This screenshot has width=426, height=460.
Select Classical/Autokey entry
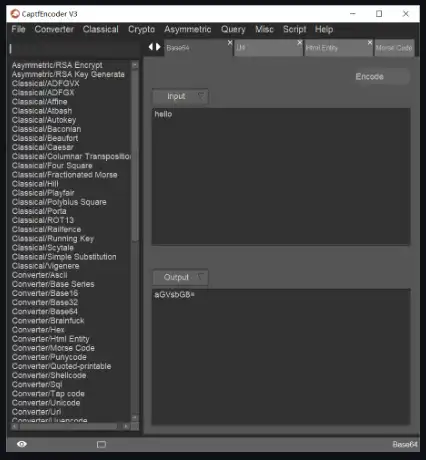[44, 120]
